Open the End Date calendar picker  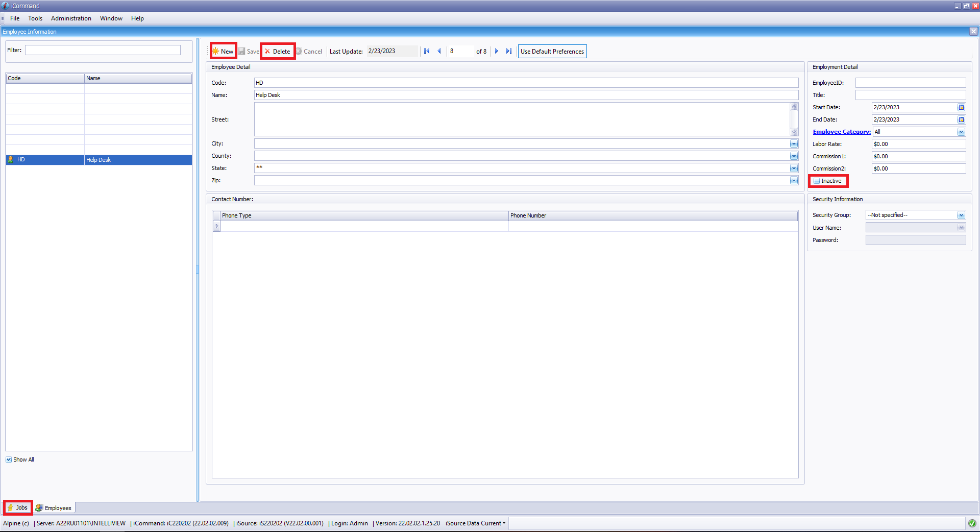pyautogui.click(x=961, y=119)
